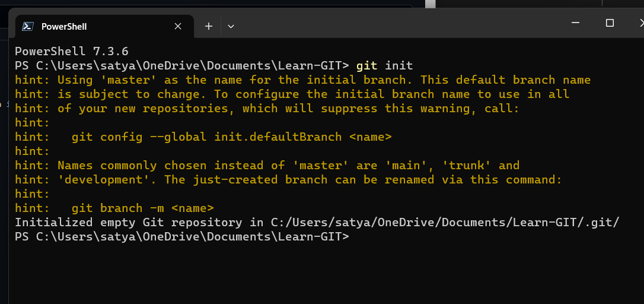Click the hint line starting "Using 'master'"
This screenshot has width=644, height=304.
302,80
